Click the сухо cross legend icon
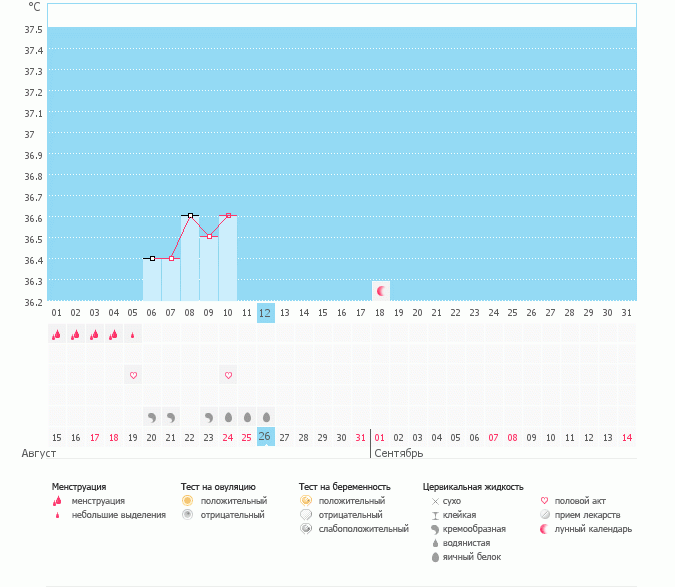This screenshot has height=587, width=675. click(x=435, y=500)
